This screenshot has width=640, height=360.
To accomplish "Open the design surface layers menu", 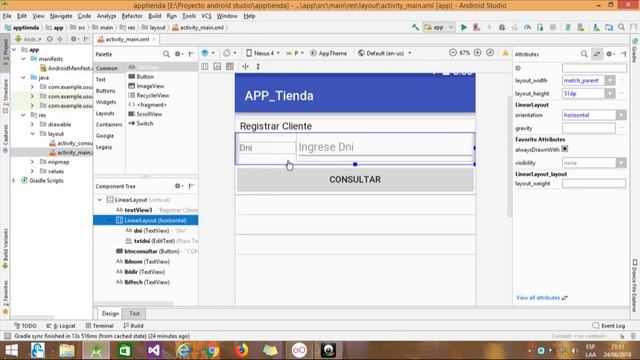I will [207, 53].
